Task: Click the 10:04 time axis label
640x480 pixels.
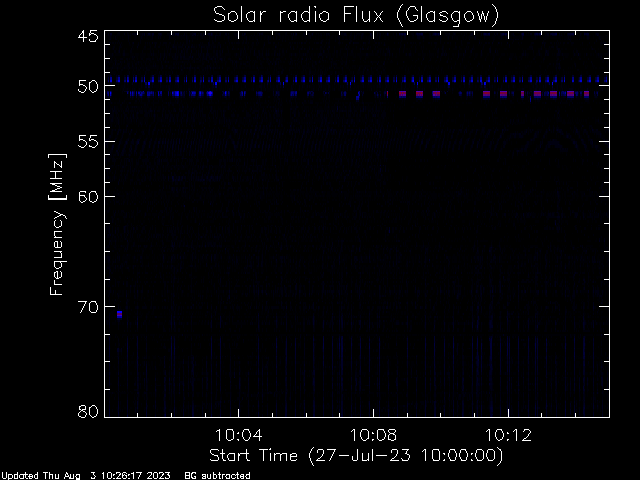Action: tap(239, 435)
